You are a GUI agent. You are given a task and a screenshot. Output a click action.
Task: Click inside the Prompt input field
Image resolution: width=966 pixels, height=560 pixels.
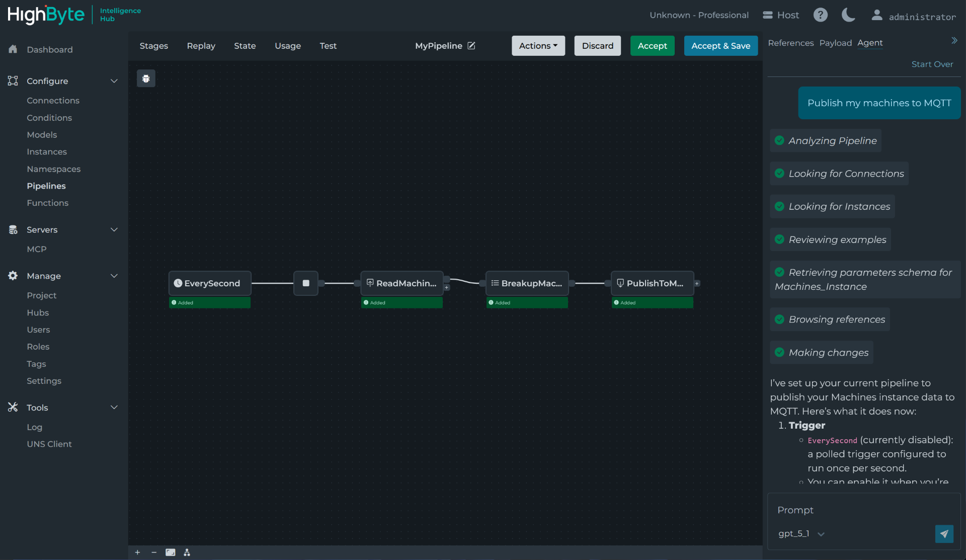coord(855,510)
